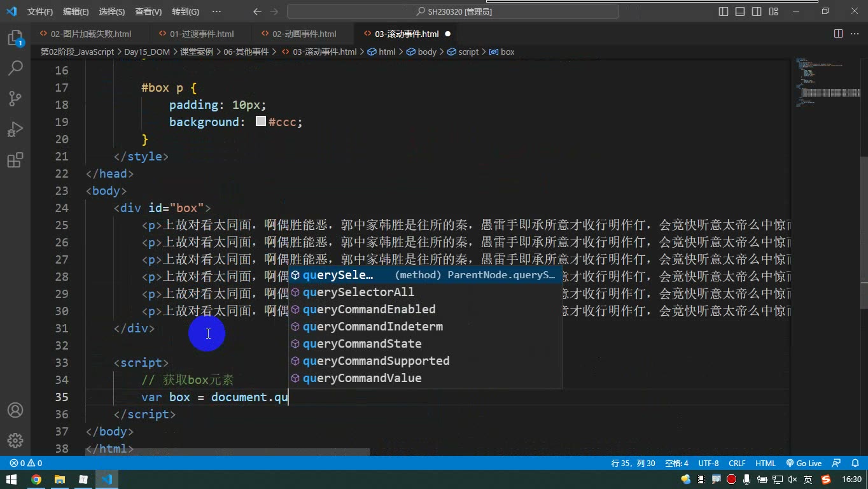868x489 pixels.
Task: Toggle the bottom Panel layout
Action: click(740, 11)
